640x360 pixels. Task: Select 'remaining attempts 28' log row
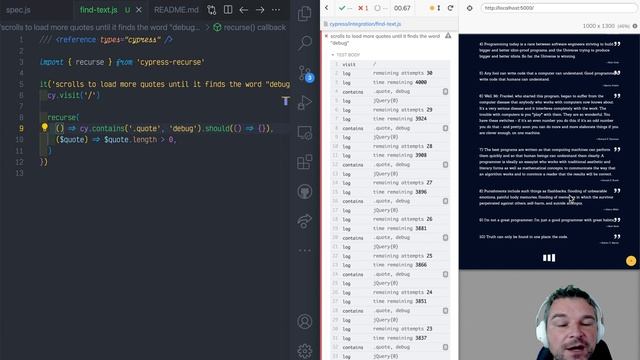(x=390, y=146)
